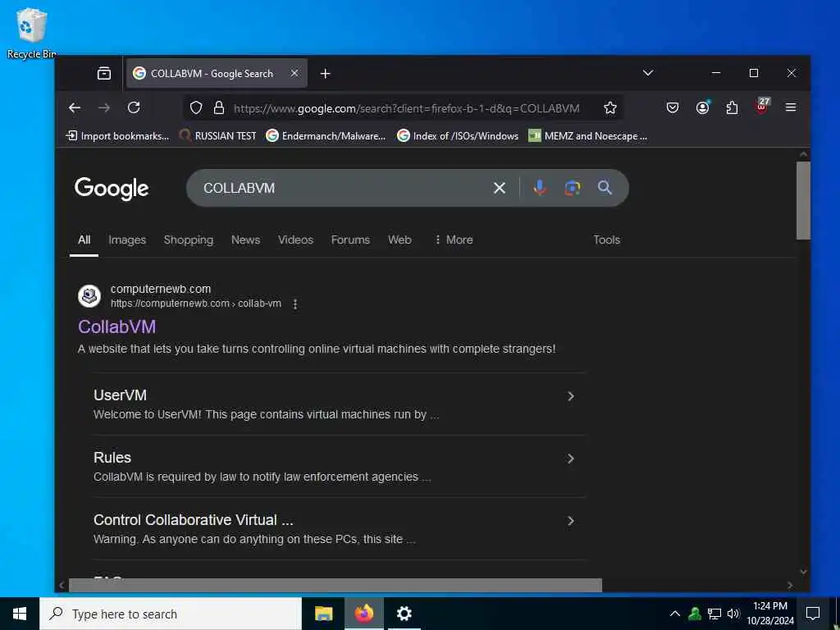Open the Extensions puzzle icon
This screenshot has width=840, height=630.
click(x=732, y=107)
